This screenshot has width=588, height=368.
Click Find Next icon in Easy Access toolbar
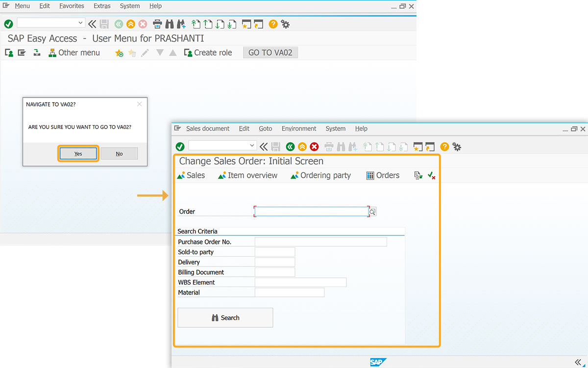click(181, 24)
